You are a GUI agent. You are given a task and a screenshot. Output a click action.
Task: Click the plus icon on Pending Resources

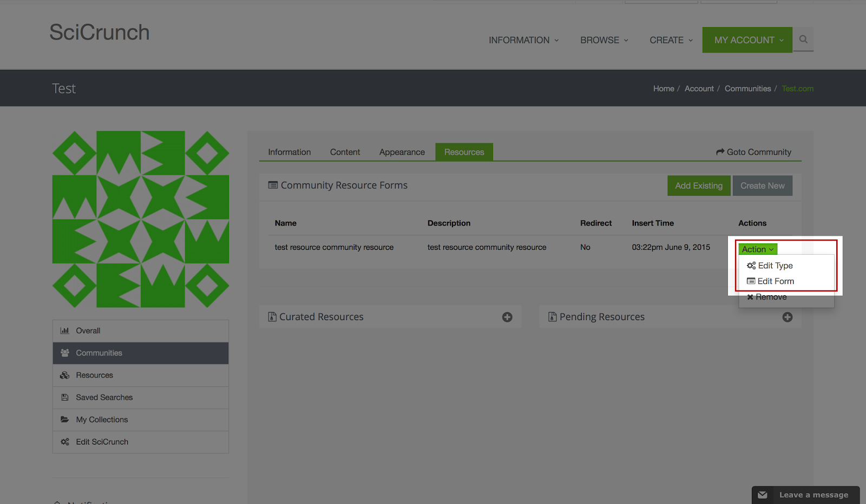(x=788, y=317)
